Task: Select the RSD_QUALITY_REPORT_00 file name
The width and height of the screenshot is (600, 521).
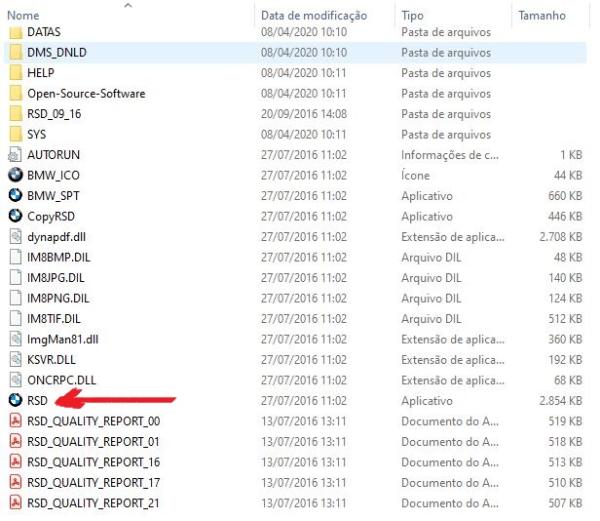Action: (x=93, y=421)
